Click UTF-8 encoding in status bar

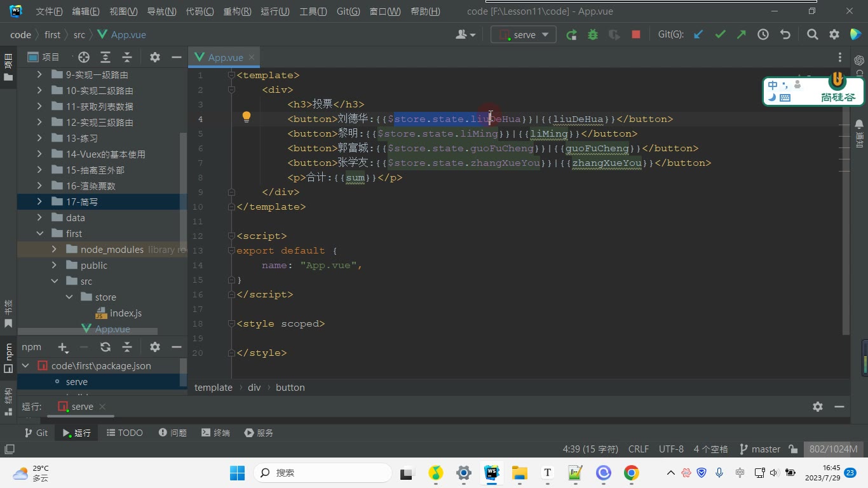pyautogui.click(x=671, y=449)
